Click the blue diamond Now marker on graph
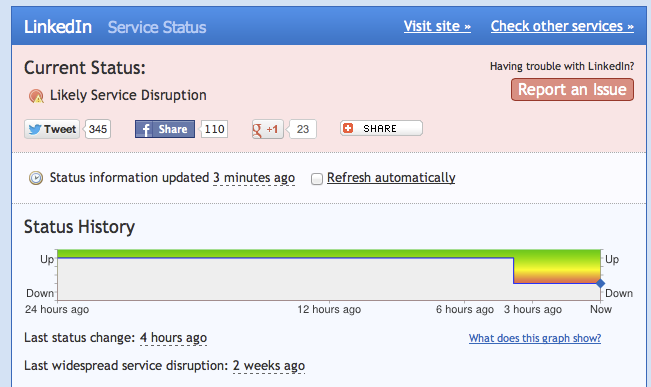The image size is (651, 387). (600, 284)
